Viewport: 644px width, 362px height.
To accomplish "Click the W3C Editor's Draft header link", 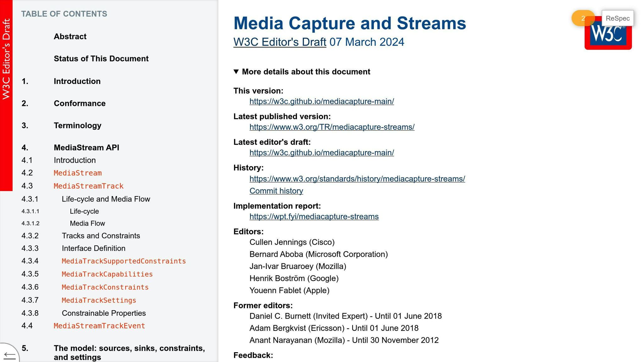I will pyautogui.click(x=279, y=42).
